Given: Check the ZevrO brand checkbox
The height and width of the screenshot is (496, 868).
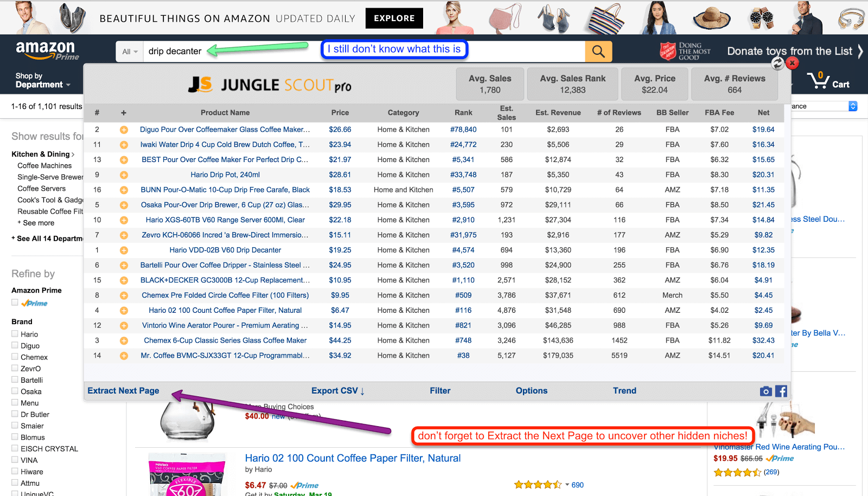Looking at the screenshot, I should click(x=15, y=368).
